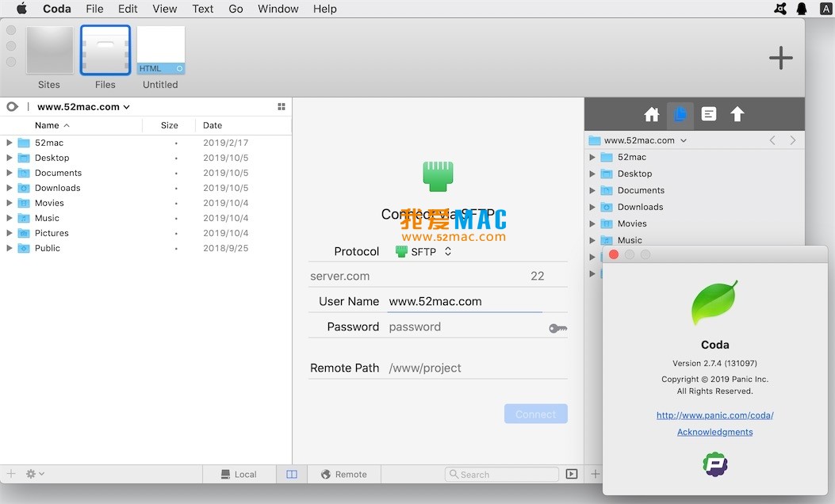This screenshot has height=504, width=835.
Task: Expand the Public folder in left list
Action: [x=9, y=247]
